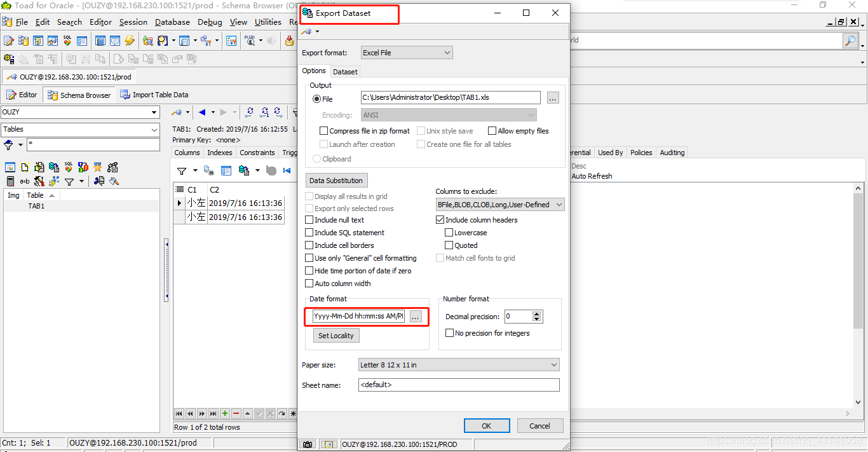Open the PL/SQL debugger magnifier icon
Screen dimensions: 868x452
[x=250, y=41]
